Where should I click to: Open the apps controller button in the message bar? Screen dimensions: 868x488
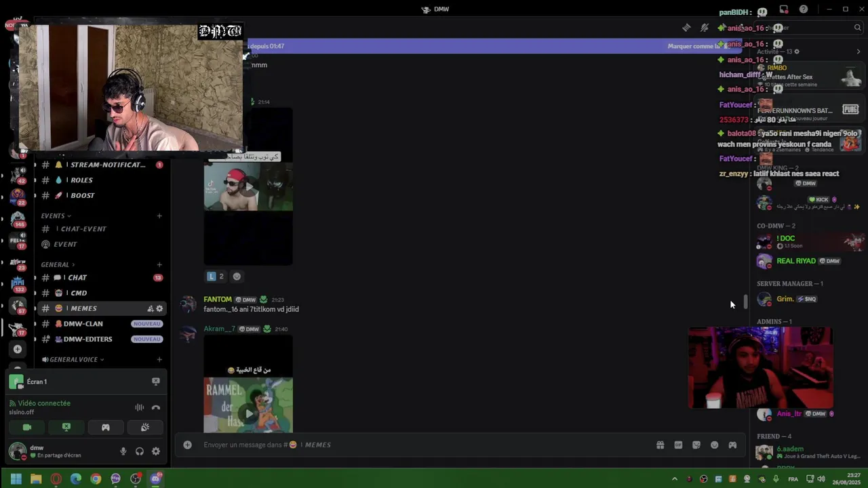click(x=732, y=445)
